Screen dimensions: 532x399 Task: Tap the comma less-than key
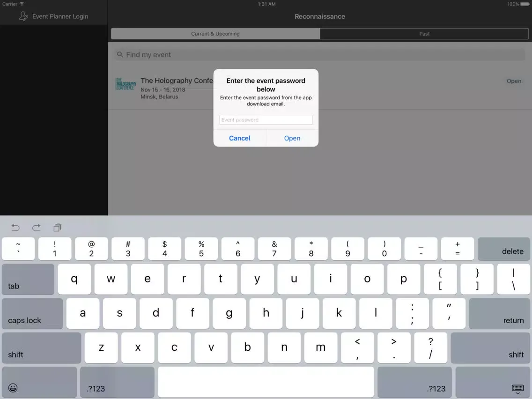tap(358, 348)
